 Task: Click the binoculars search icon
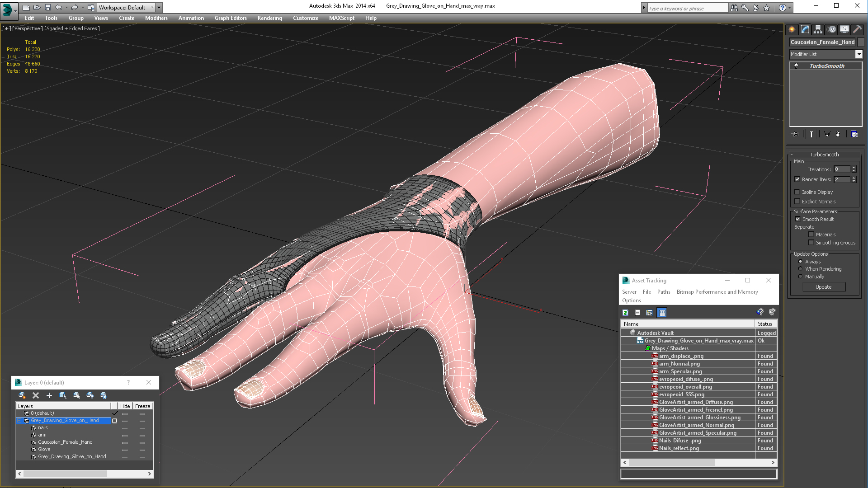click(734, 8)
